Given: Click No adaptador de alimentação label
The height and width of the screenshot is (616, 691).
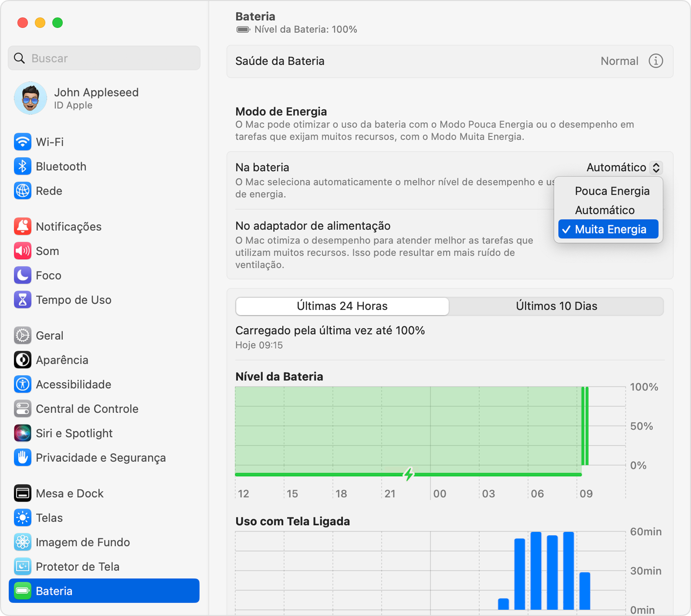Looking at the screenshot, I should 313,226.
